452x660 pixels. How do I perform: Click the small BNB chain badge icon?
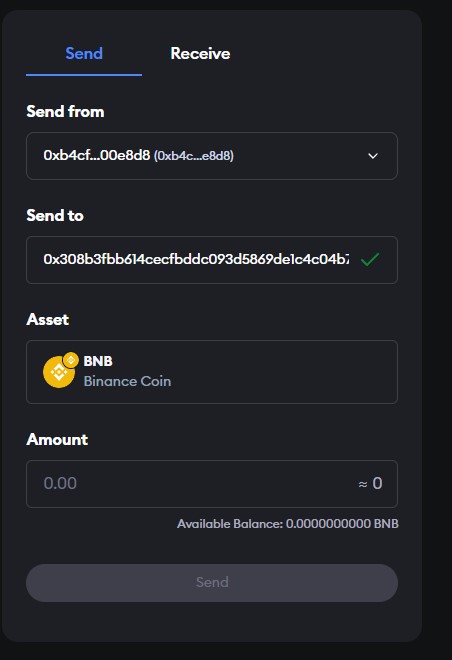(x=71, y=360)
